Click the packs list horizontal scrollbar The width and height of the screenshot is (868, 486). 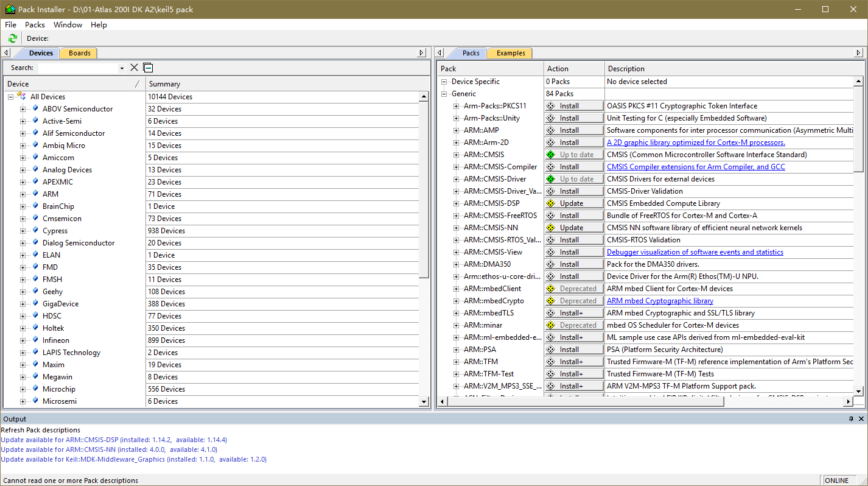[x=645, y=401]
